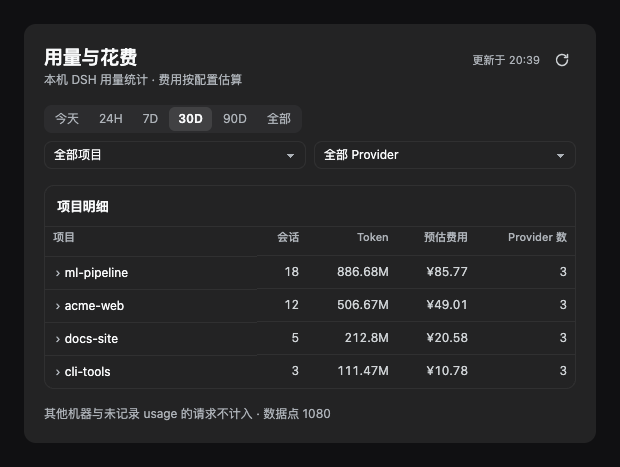Click the 项目明细 section title
This screenshot has width=620, height=467.
(83, 206)
